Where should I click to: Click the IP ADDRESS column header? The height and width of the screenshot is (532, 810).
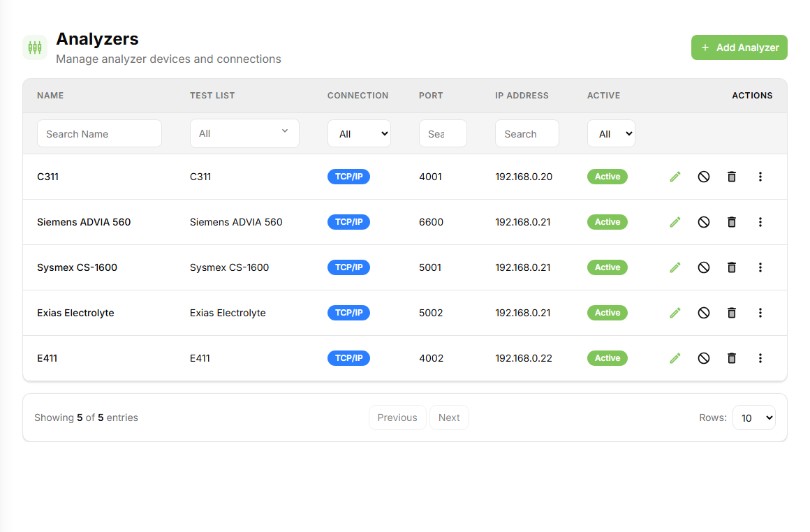522,96
